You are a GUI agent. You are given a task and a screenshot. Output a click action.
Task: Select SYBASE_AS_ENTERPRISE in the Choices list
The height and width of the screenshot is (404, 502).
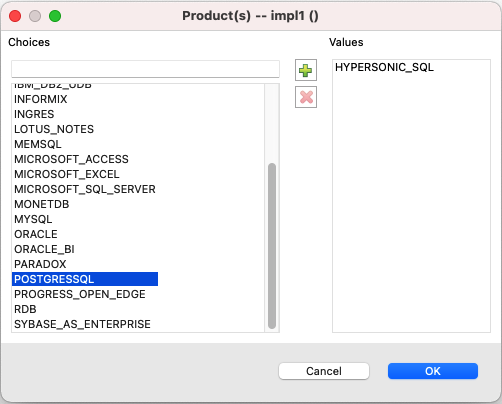pos(82,324)
